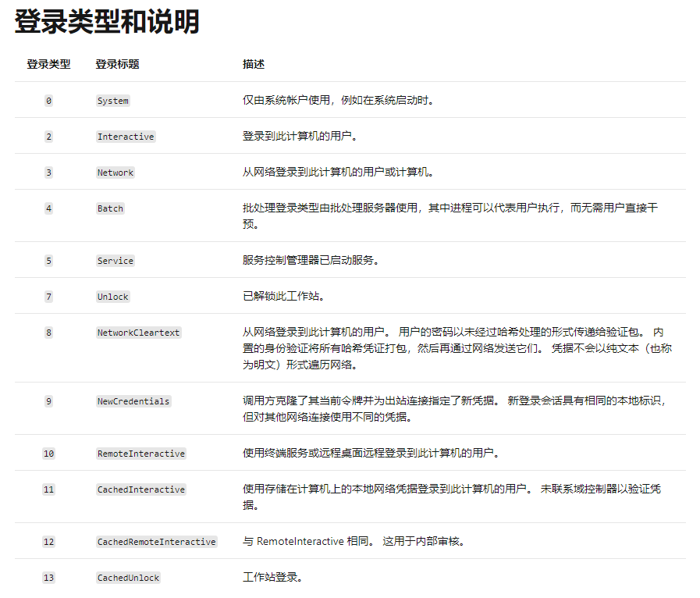Image resolution: width=700 pixels, height=598 pixels.
Task: Select the logon type value 8
Action: [48, 333]
